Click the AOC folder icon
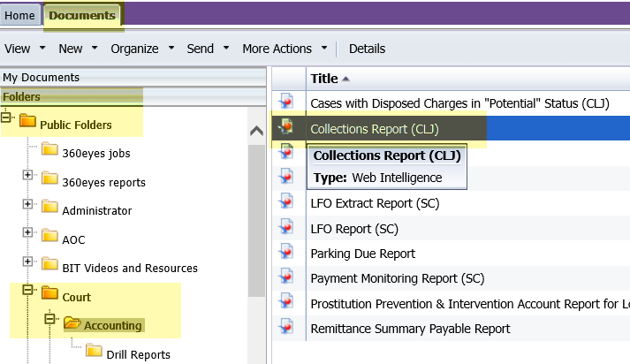The image size is (630, 364). tap(49, 235)
